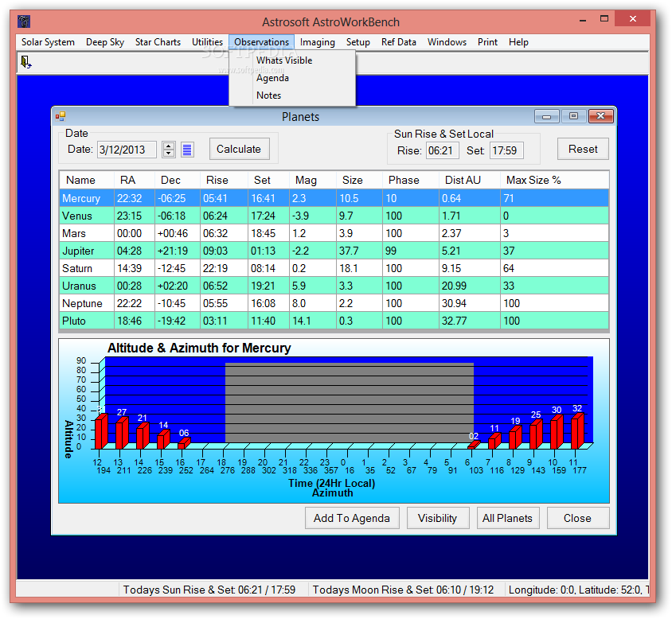The width and height of the screenshot is (672, 619).
Task: Open the Windows menu
Action: pyautogui.click(x=447, y=42)
